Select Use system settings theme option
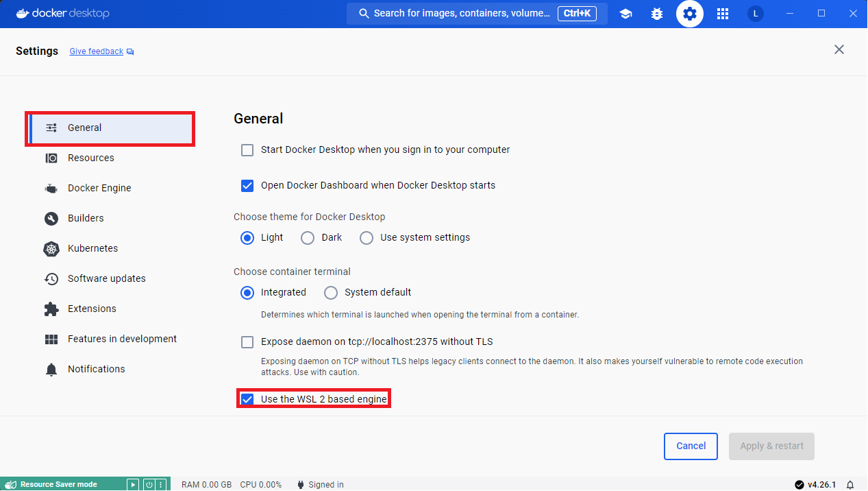Image resolution: width=868 pixels, height=491 pixels. click(x=367, y=238)
